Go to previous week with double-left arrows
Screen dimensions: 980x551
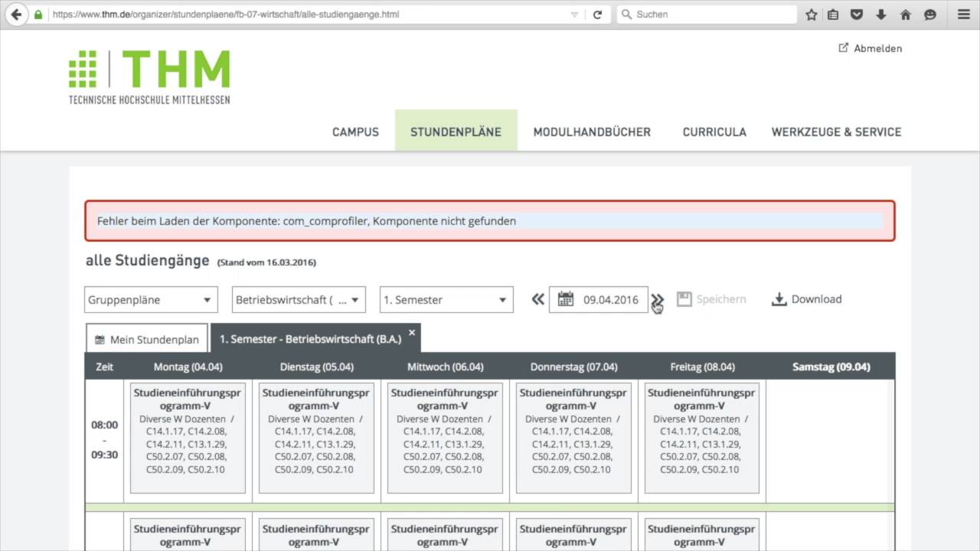pos(538,299)
